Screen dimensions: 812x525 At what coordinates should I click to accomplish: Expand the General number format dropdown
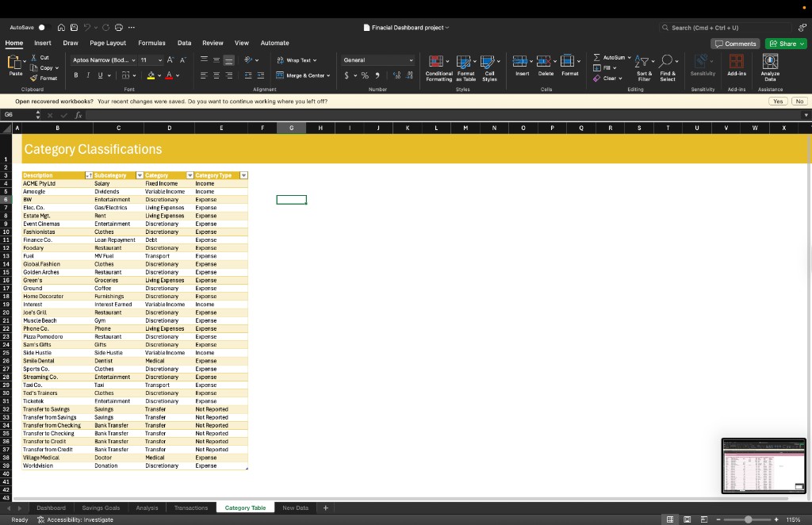pyautogui.click(x=411, y=60)
